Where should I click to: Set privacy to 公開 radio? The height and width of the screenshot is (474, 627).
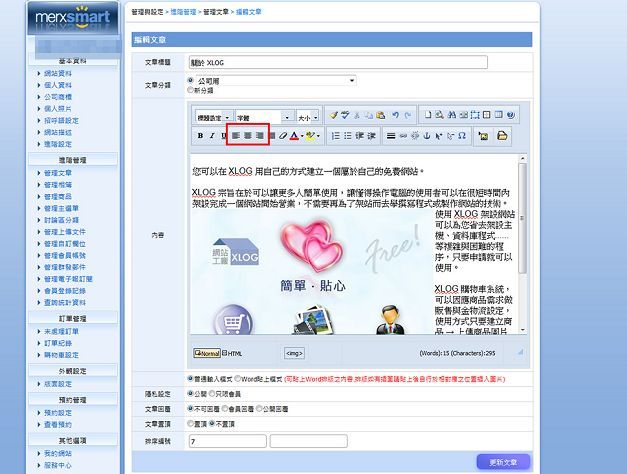click(x=191, y=393)
